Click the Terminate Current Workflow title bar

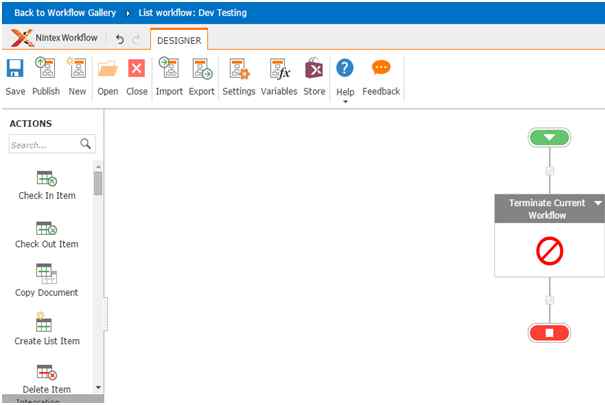point(549,209)
